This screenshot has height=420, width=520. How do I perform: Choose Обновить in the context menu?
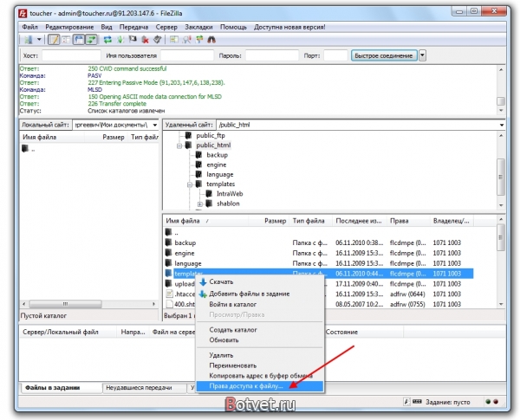click(260, 340)
